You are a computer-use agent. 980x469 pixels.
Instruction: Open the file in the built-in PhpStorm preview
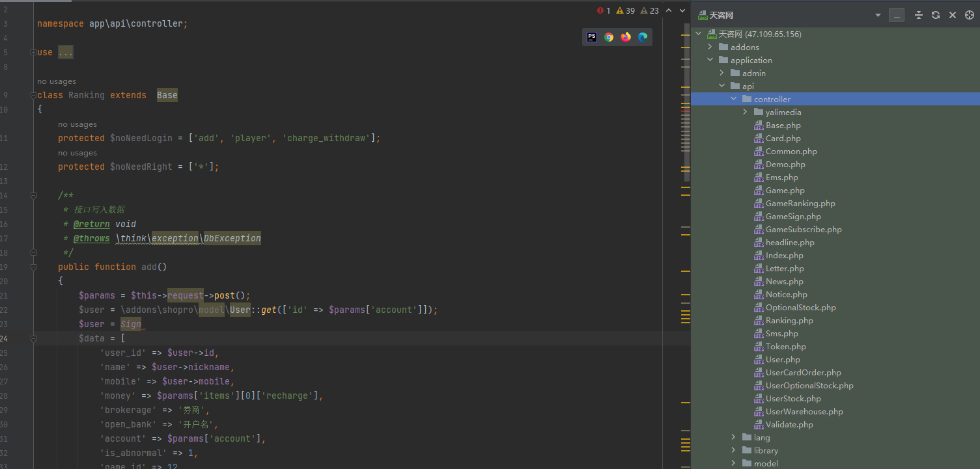point(592,37)
